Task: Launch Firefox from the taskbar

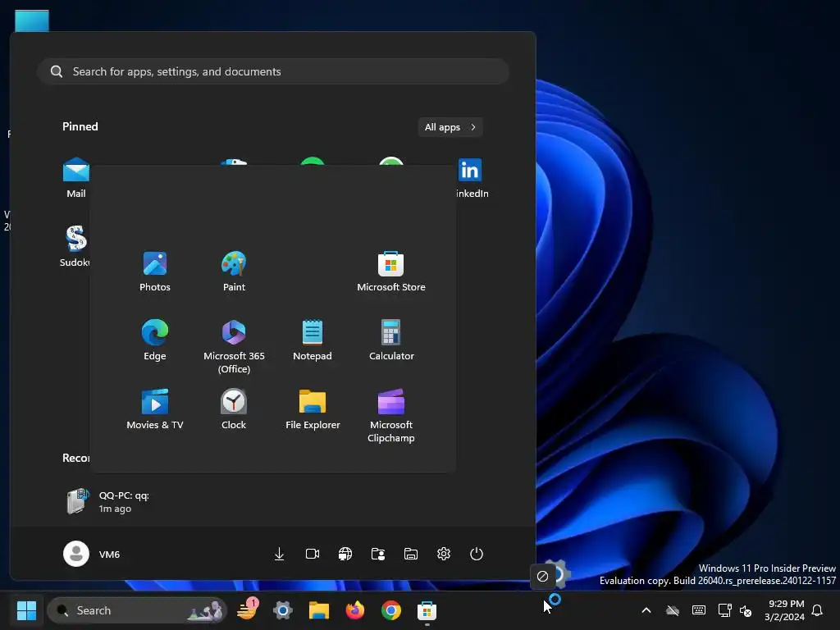Action: tap(354, 610)
